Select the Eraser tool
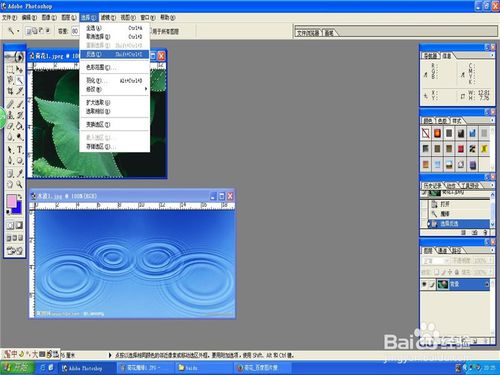500x375 pixels. click(10, 126)
